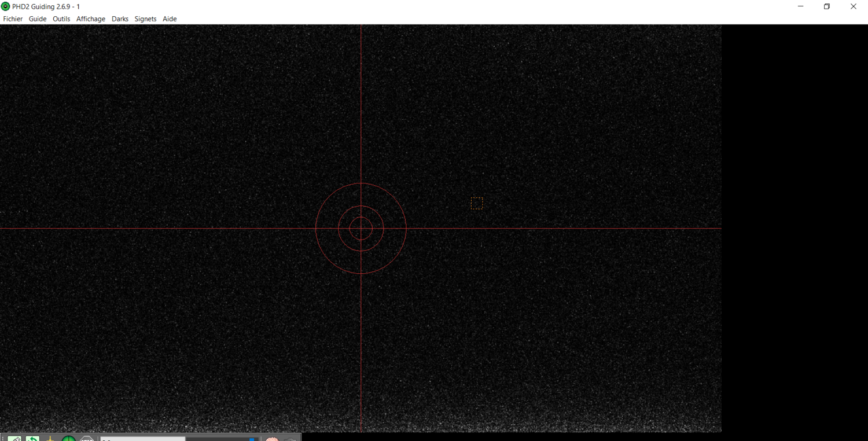This screenshot has height=441, width=868.
Task: Select the dashed star selection box
Action: tap(477, 203)
